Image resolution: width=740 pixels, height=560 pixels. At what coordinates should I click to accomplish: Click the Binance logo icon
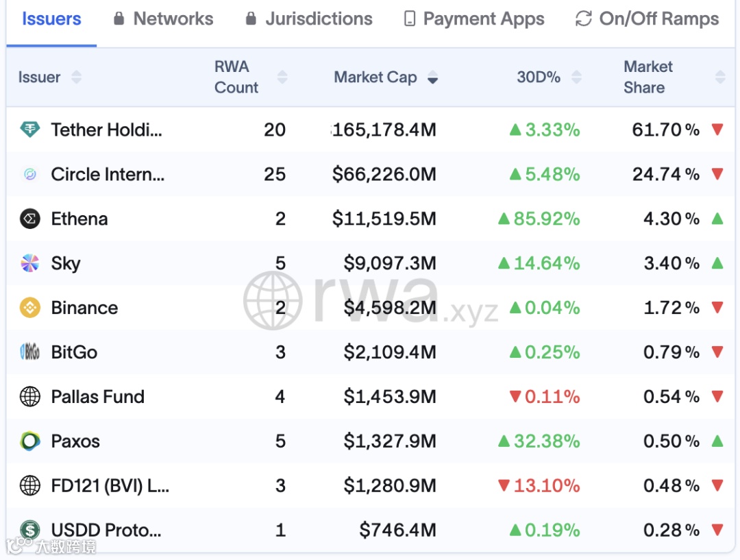30,308
